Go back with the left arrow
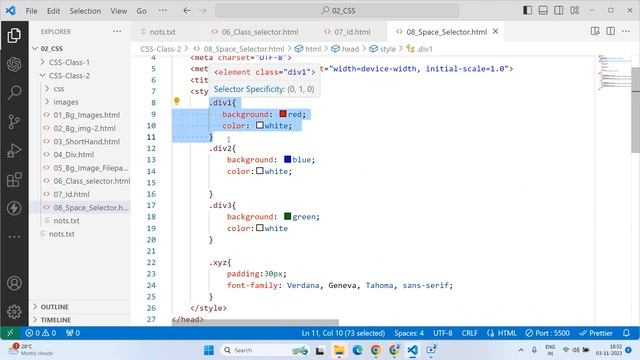This screenshot has width=640, height=360. coord(187,11)
